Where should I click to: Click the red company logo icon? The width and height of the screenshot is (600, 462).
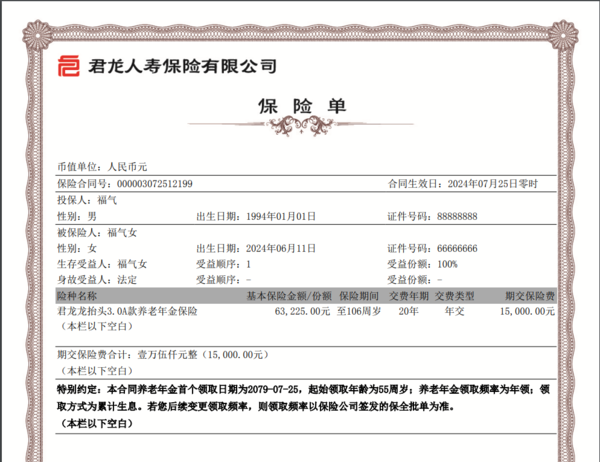pyautogui.click(x=69, y=66)
